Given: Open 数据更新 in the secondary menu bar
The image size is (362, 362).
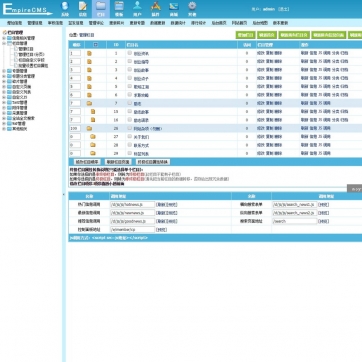Looking at the screenshot, I should (x=157, y=23).
